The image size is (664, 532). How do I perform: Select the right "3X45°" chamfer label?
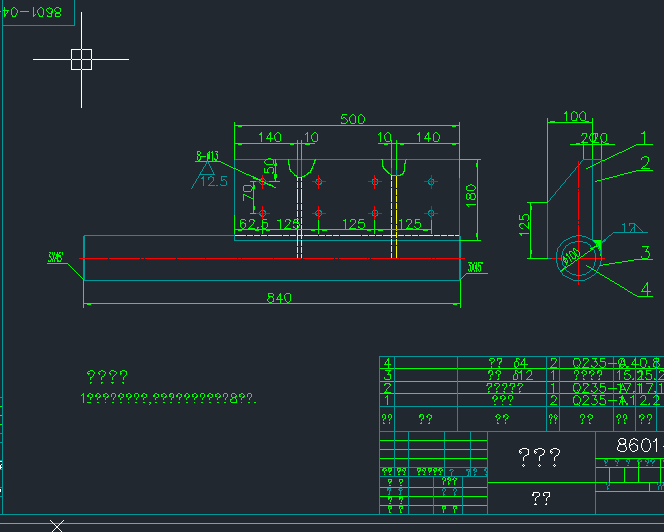(475, 267)
